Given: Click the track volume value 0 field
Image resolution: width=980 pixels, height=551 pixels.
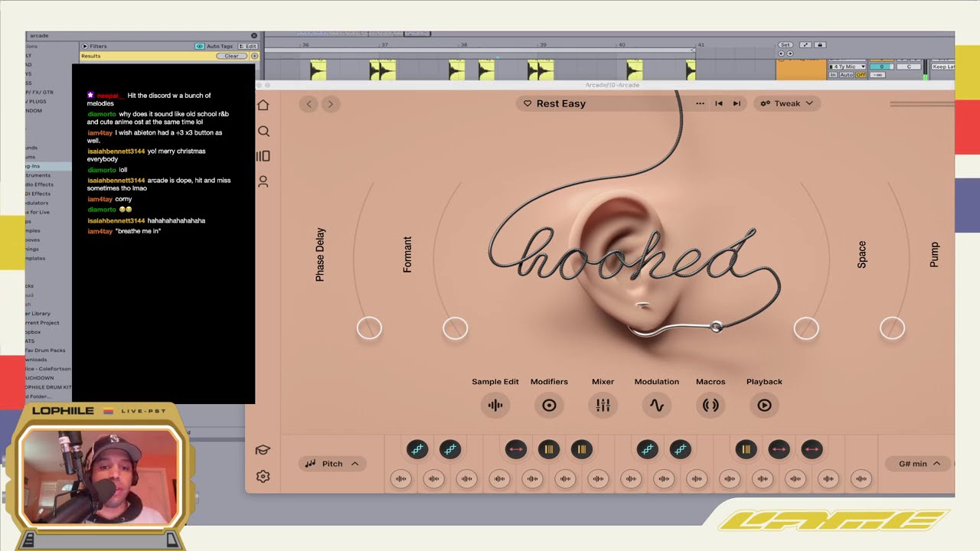Looking at the screenshot, I should tap(881, 67).
